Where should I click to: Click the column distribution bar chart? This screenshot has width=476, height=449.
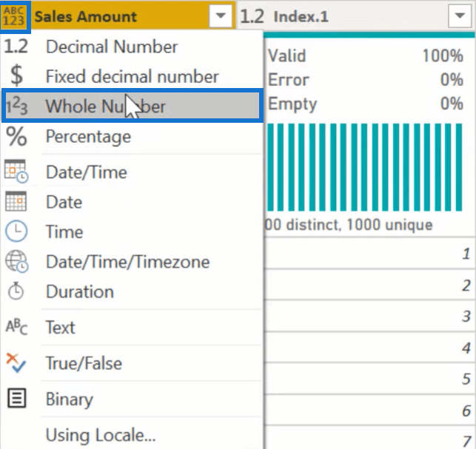(365, 167)
